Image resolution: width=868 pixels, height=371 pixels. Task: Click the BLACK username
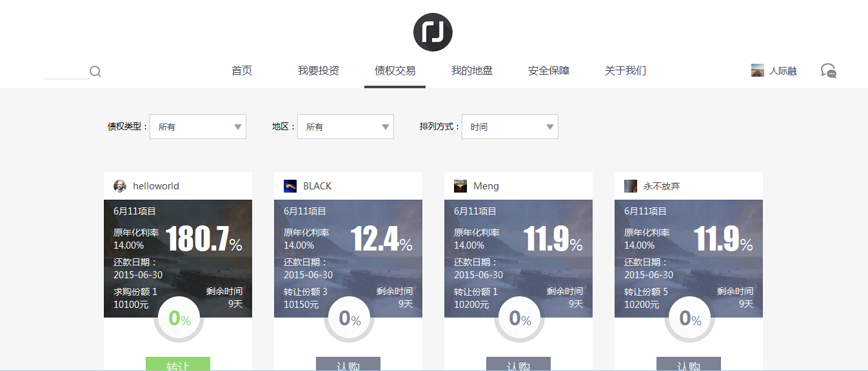(317, 186)
